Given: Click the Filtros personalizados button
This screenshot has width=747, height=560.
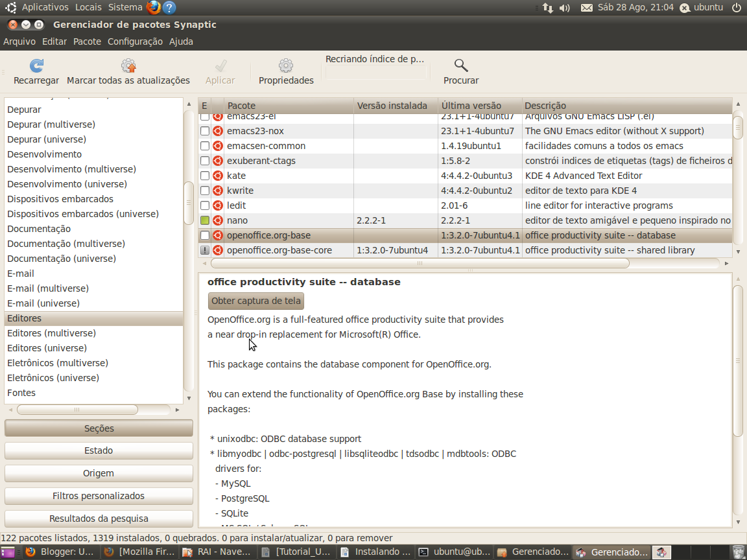Looking at the screenshot, I should click(x=99, y=496).
